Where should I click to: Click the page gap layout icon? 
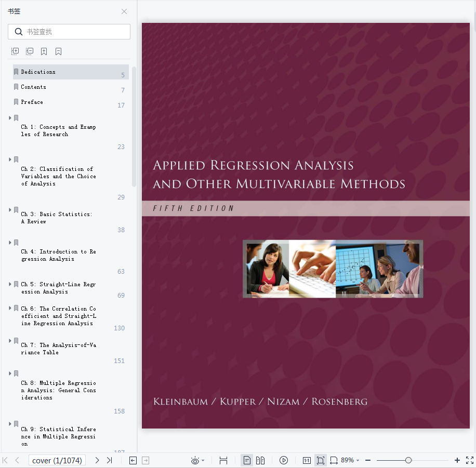pyautogui.click(x=223, y=460)
